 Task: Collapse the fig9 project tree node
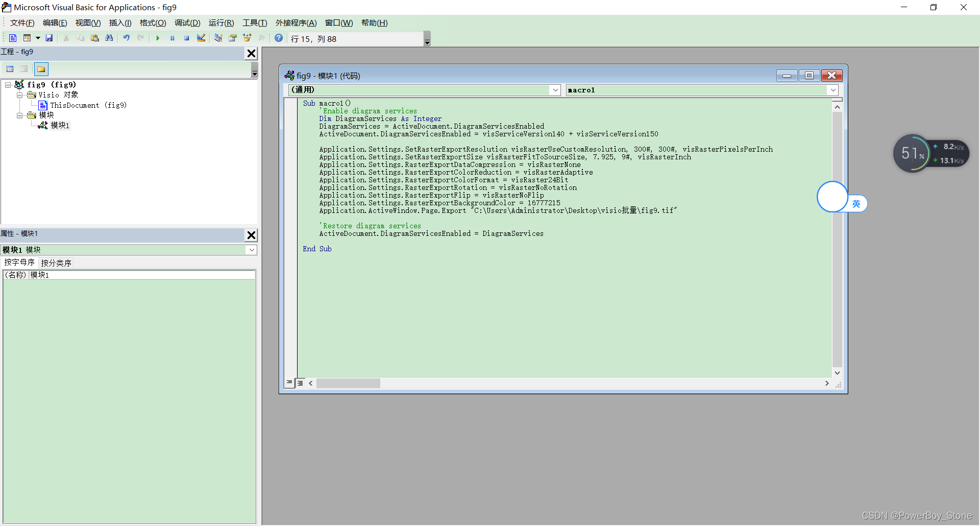pos(8,85)
